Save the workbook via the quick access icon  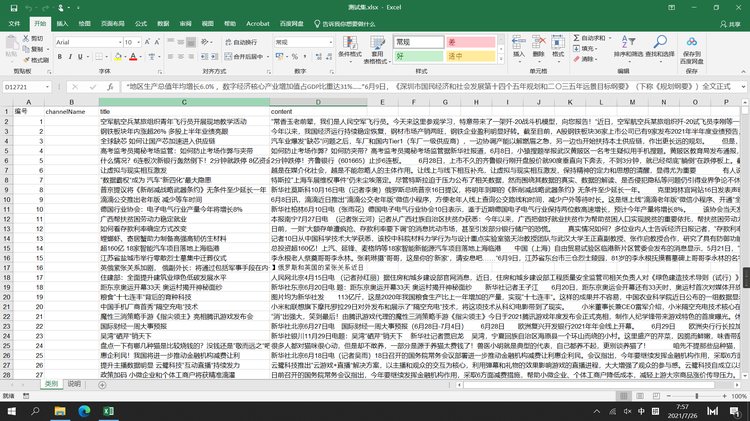coord(14,8)
